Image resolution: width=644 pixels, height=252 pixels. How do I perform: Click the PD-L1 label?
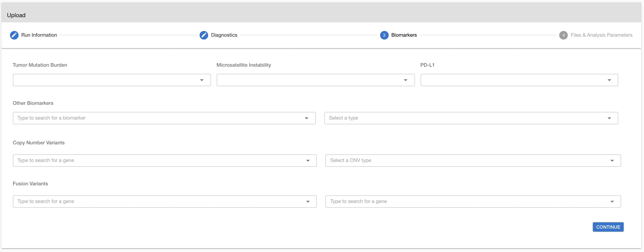coord(427,65)
